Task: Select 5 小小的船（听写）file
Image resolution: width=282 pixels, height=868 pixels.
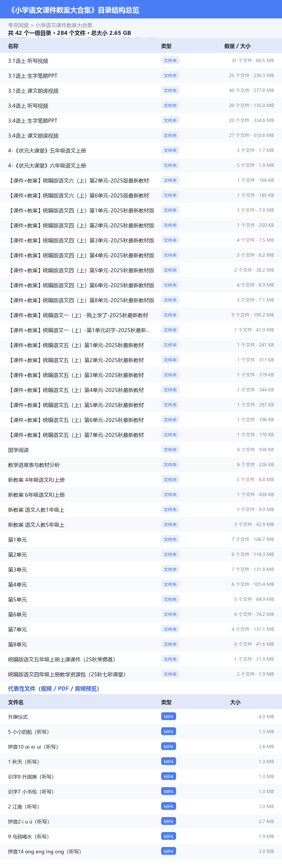Action: coord(141,732)
